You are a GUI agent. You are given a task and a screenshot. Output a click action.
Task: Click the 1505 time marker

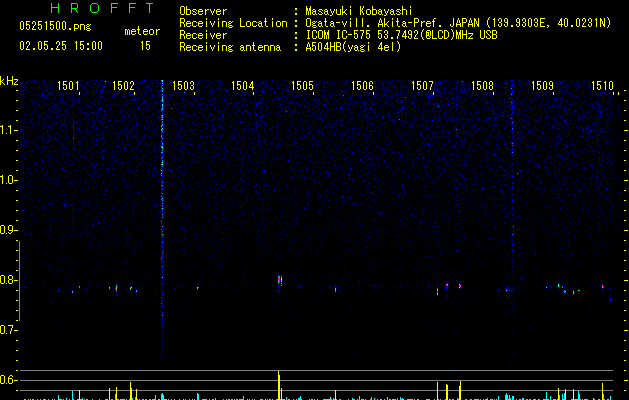pos(302,86)
